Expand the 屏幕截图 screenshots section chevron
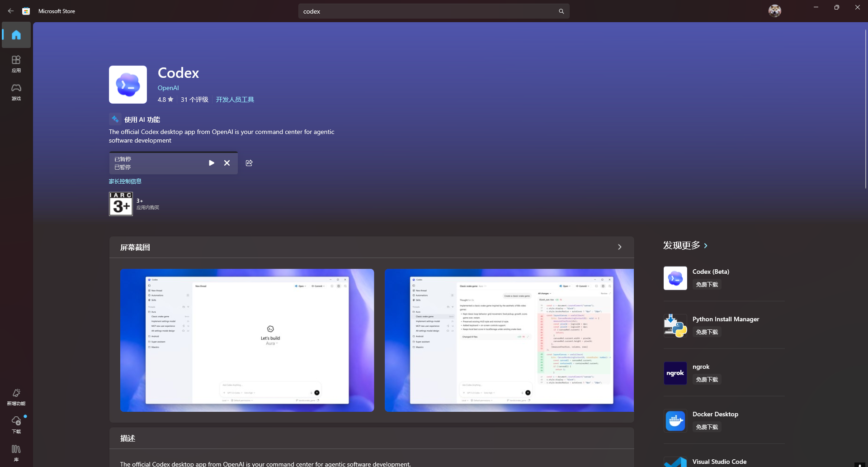Image resolution: width=868 pixels, height=467 pixels. point(620,247)
